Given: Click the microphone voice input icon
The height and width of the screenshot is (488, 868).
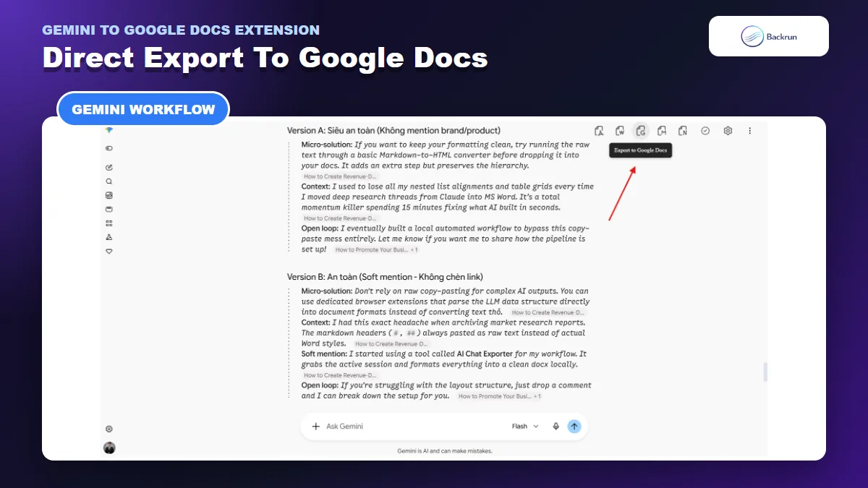Looking at the screenshot, I should point(556,427).
